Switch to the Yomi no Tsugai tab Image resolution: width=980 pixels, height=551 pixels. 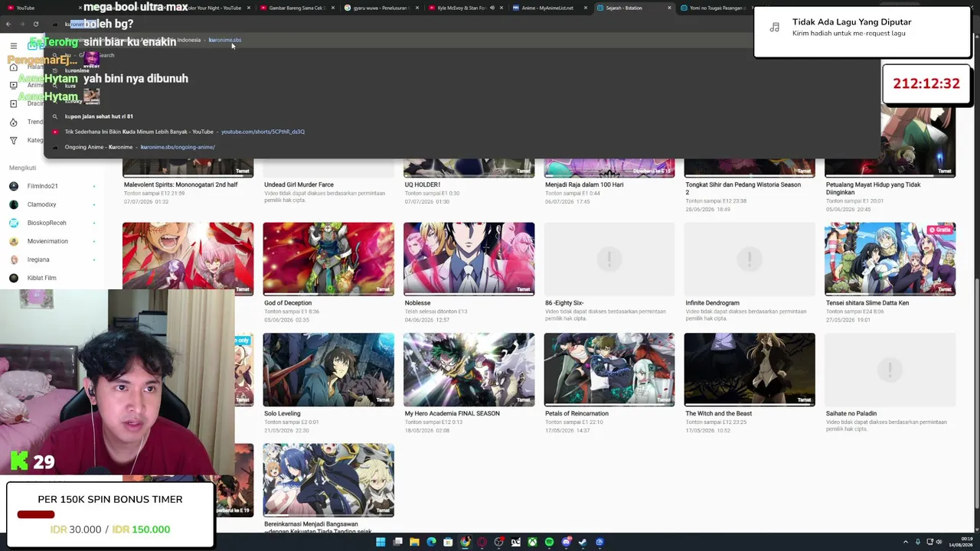click(717, 8)
